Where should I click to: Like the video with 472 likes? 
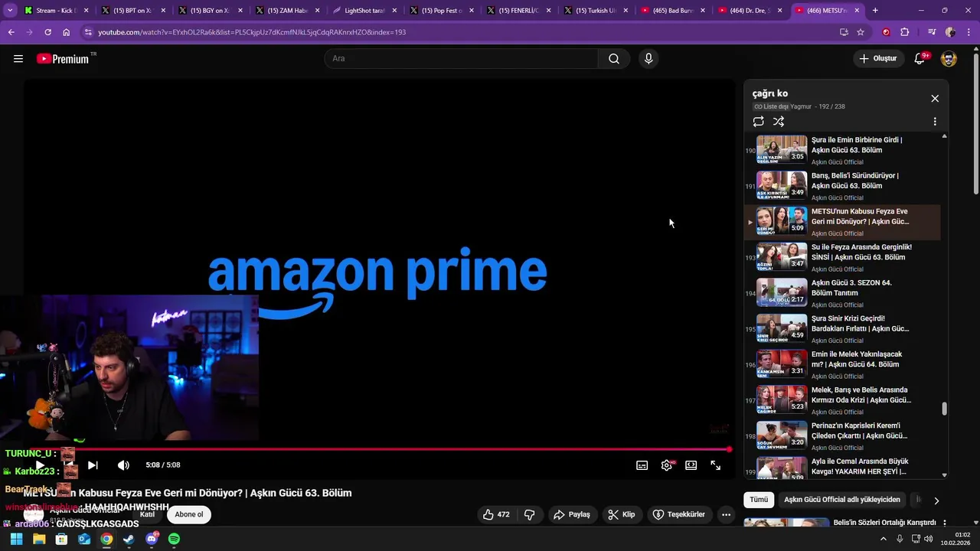click(x=496, y=514)
